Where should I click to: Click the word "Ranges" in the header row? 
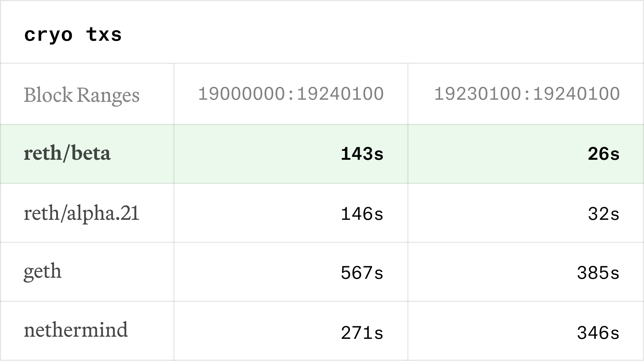pos(108,95)
